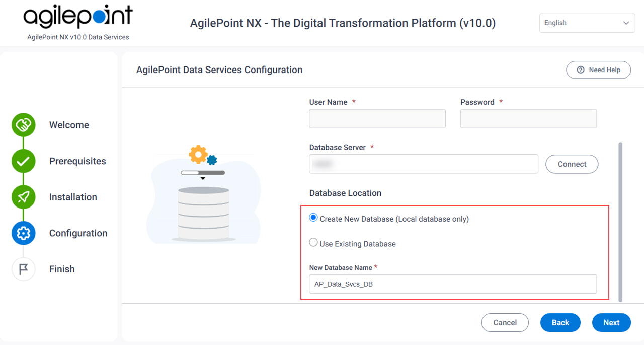Image resolution: width=644 pixels, height=345 pixels.
Task: Click the Database Location heading
Action: pyautogui.click(x=345, y=193)
